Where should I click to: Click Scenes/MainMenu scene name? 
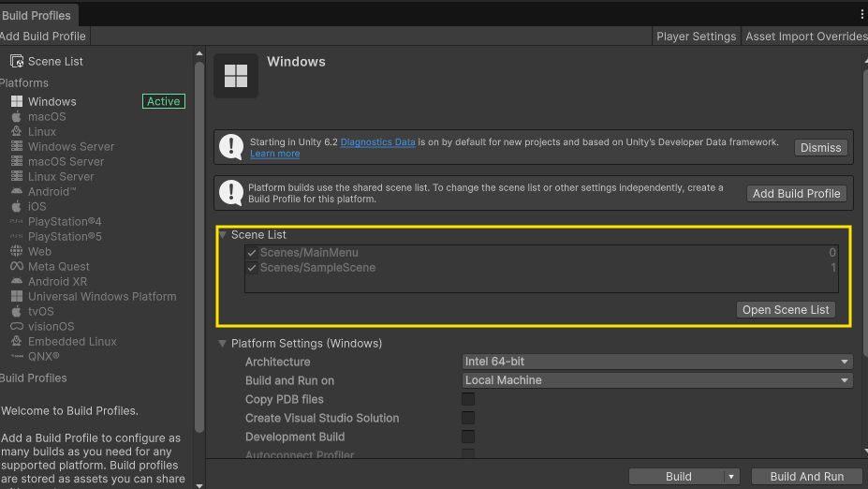coord(309,253)
